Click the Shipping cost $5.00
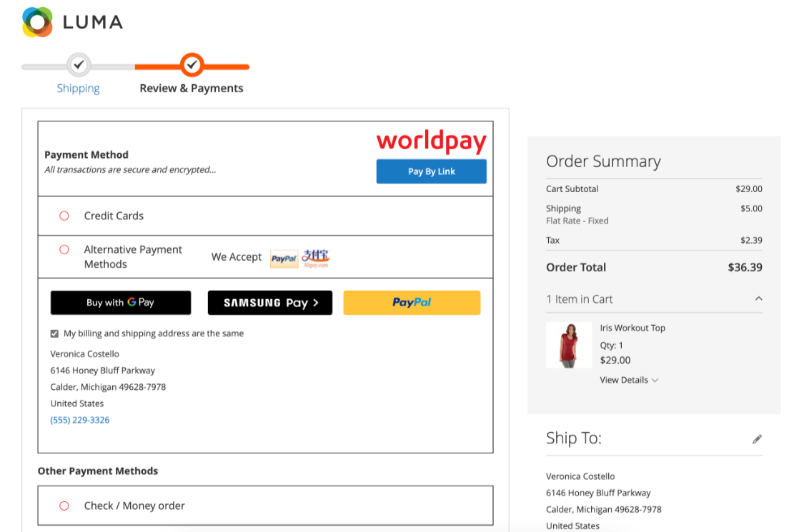Image resolution: width=794 pixels, height=532 pixels. [x=751, y=209]
